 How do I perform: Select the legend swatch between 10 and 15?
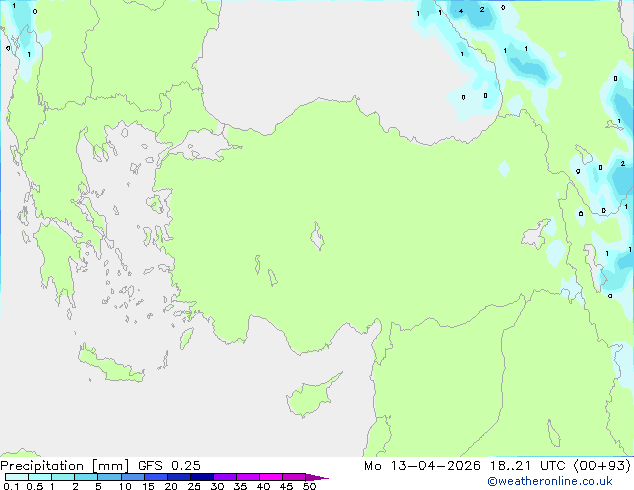coord(133,477)
